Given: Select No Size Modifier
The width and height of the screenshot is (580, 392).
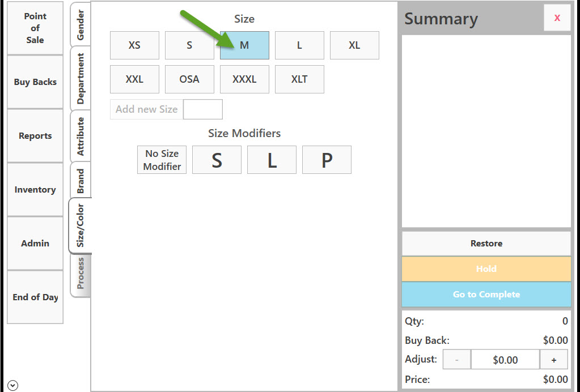Looking at the screenshot, I should click(162, 160).
